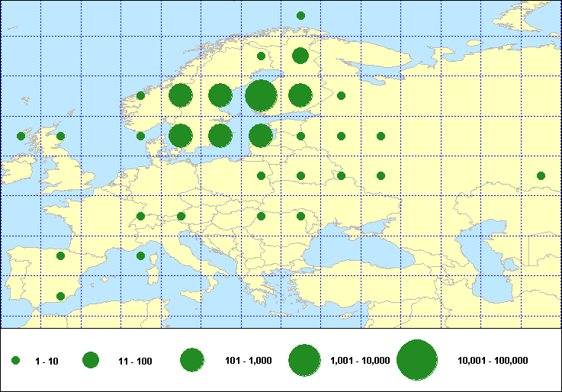The width and height of the screenshot is (562, 392).
Task: Click the dot in southern Spain
Action: coord(60,296)
